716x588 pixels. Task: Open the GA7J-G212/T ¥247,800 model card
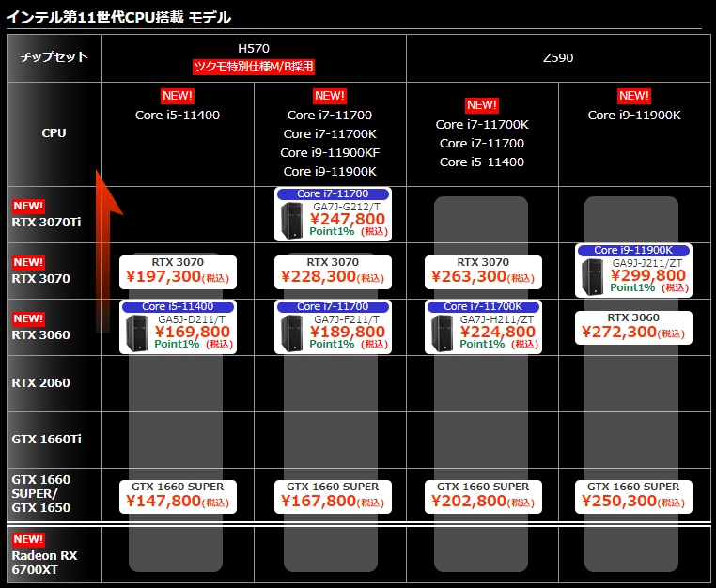click(x=333, y=214)
